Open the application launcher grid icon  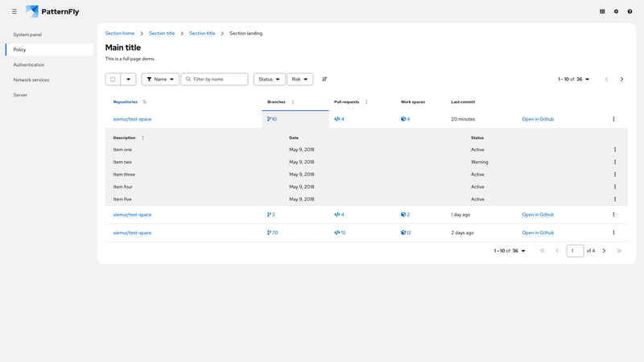click(x=602, y=11)
